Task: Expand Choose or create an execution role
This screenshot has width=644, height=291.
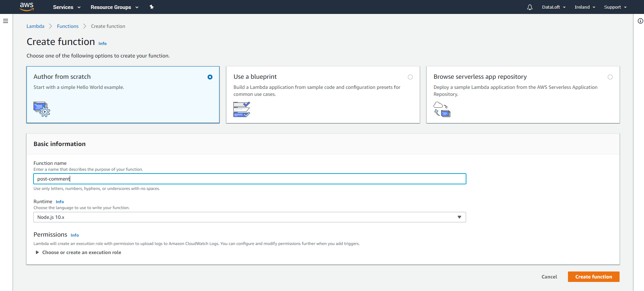Action: click(78, 252)
